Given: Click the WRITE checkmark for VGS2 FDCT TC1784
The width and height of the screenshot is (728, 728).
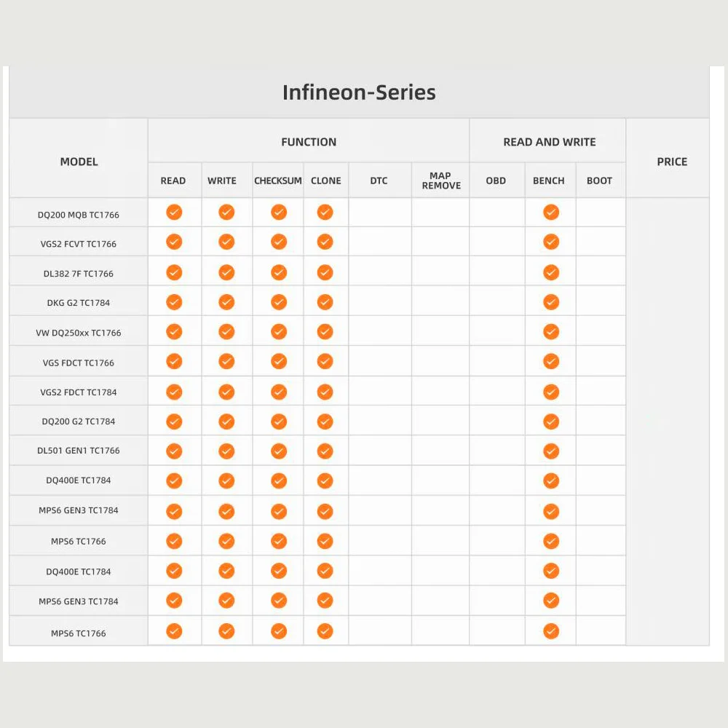Looking at the screenshot, I should coord(226,392).
